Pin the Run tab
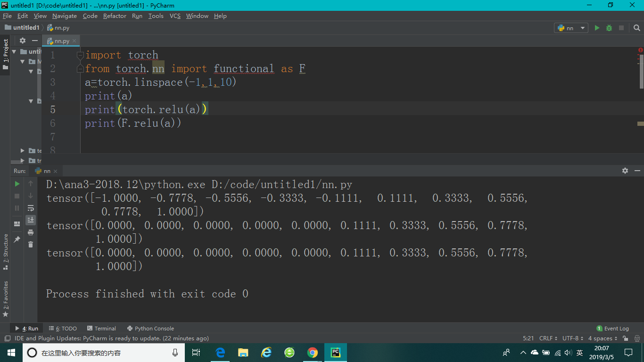Viewport: 644px width, 362px height. pos(17,239)
